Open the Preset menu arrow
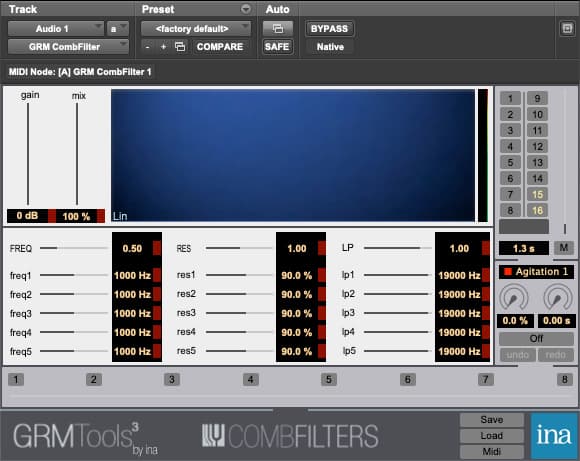This screenshot has width=580, height=461. coord(246,9)
